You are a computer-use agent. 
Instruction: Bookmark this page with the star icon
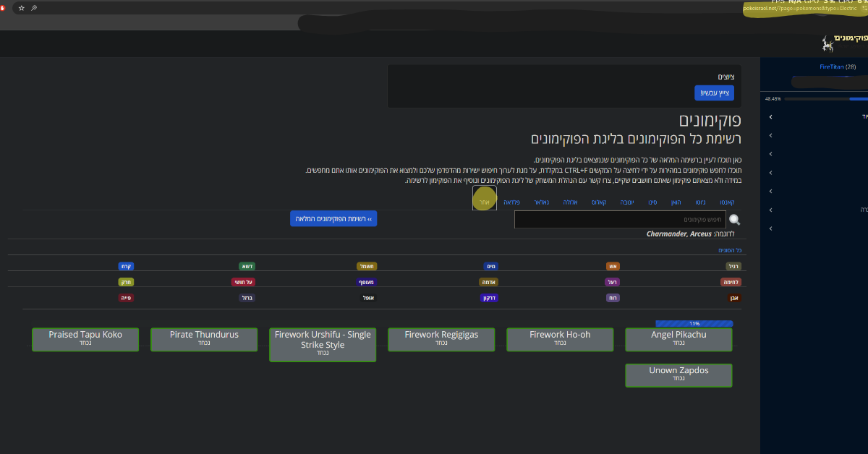21,8
